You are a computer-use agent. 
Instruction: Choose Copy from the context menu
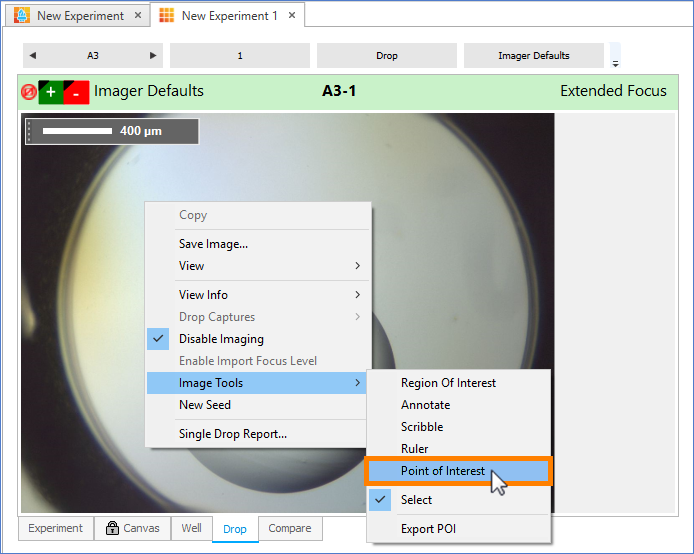tap(258, 215)
